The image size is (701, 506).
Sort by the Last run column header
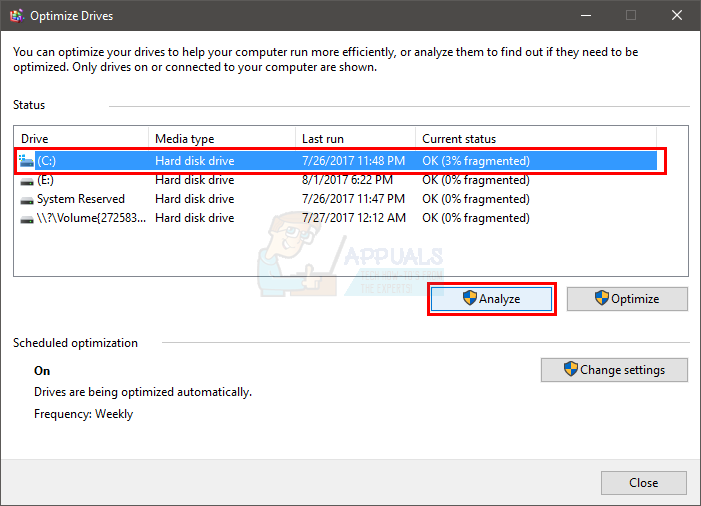point(355,139)
